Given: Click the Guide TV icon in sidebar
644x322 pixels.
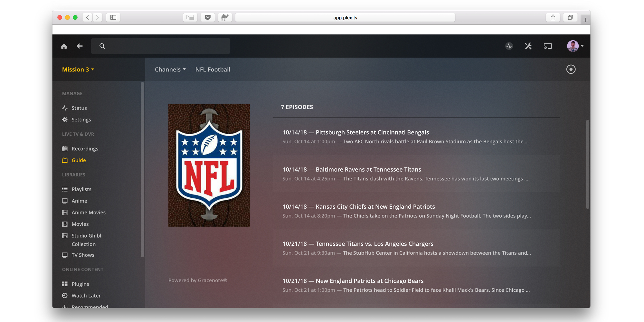Looking at the screenshot, I should [x=65, y=160].
